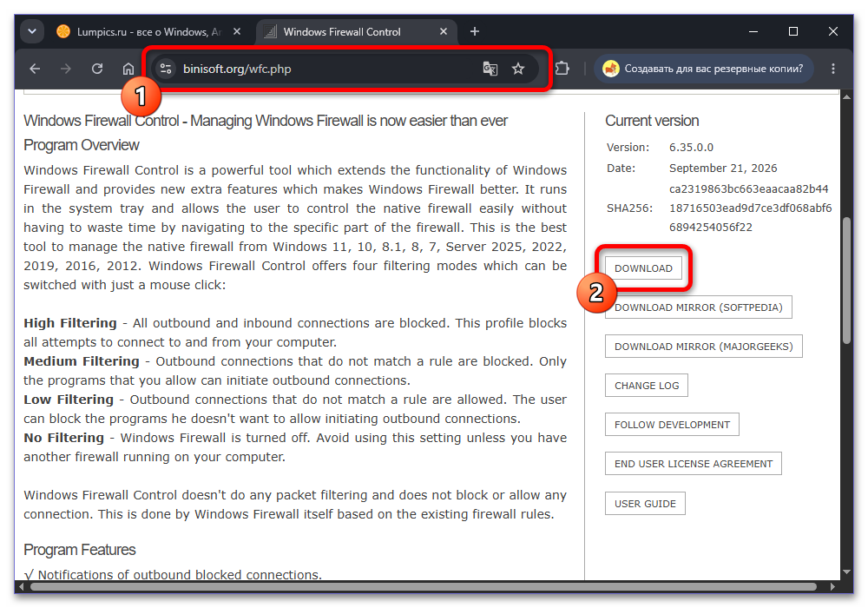Click the horizontal scroll left arrow
This screenshot has width=868, height=608.
coord(22,587)
